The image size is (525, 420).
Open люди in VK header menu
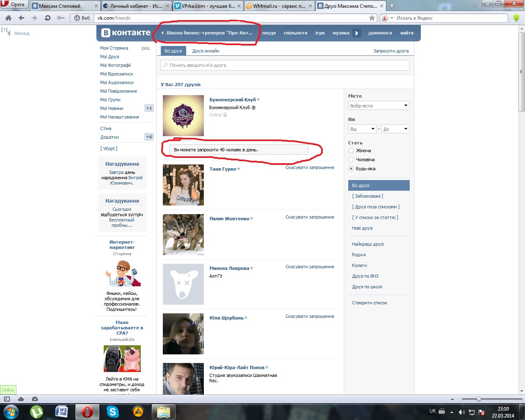pyautogui.click(x=269, y=33)
